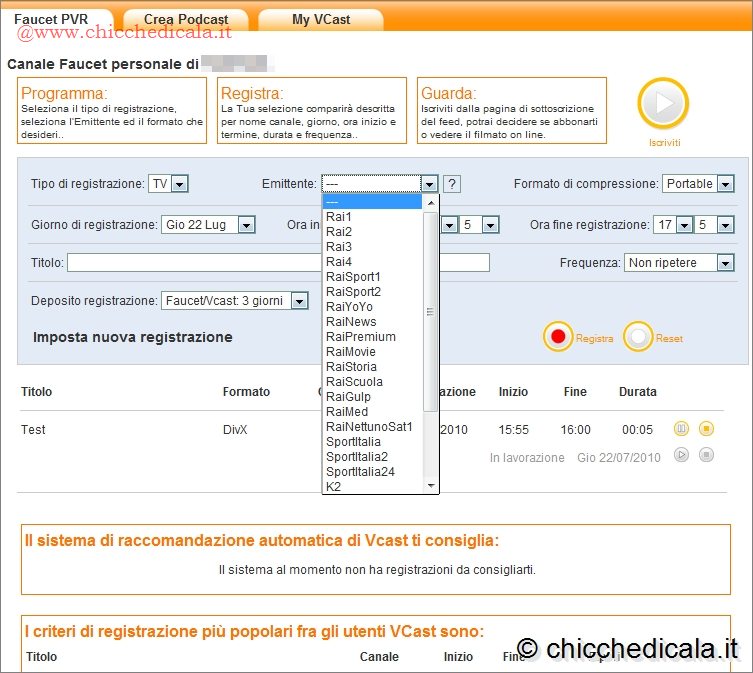Click the gray play icon in Test row
Screen dimensions: 753x673
coord(682,454)
